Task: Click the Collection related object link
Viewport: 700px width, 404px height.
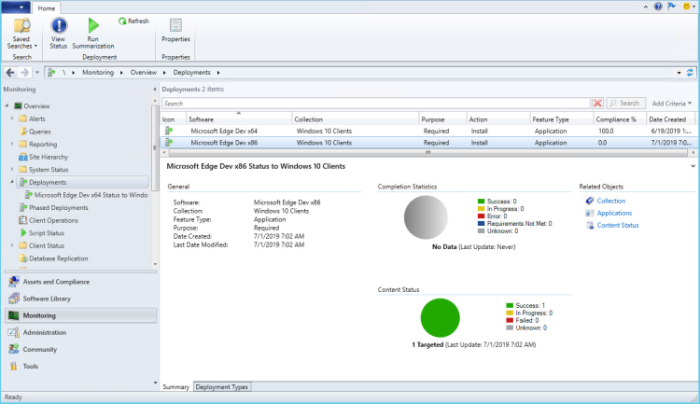Action: pos(611,201)
